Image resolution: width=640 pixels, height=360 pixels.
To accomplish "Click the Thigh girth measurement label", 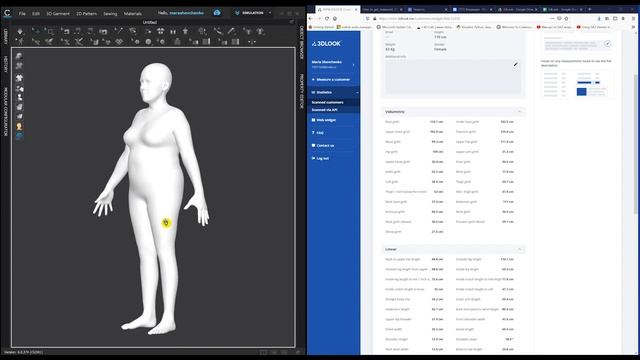I will tap(463, 182).
